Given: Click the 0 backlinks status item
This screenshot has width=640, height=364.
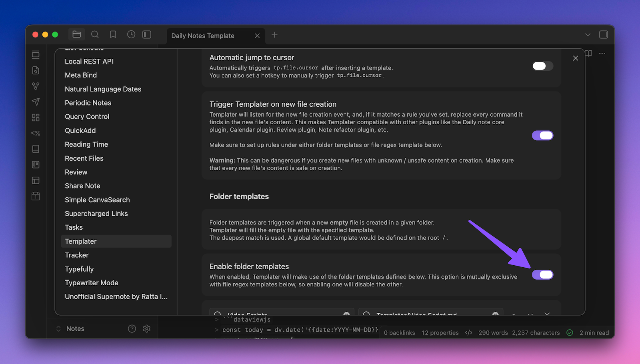Looking at the screenshot, I should [400, 332].
